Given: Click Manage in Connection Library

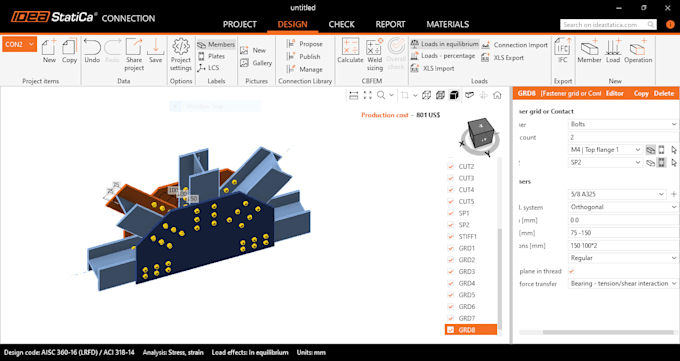Looking at the screenshot, I should (x=304, y=69).
